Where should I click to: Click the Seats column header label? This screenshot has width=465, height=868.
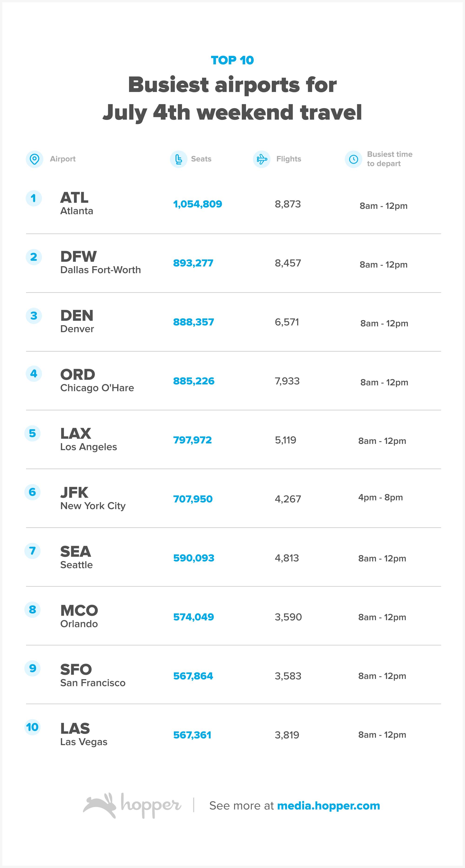click(201, 159)
